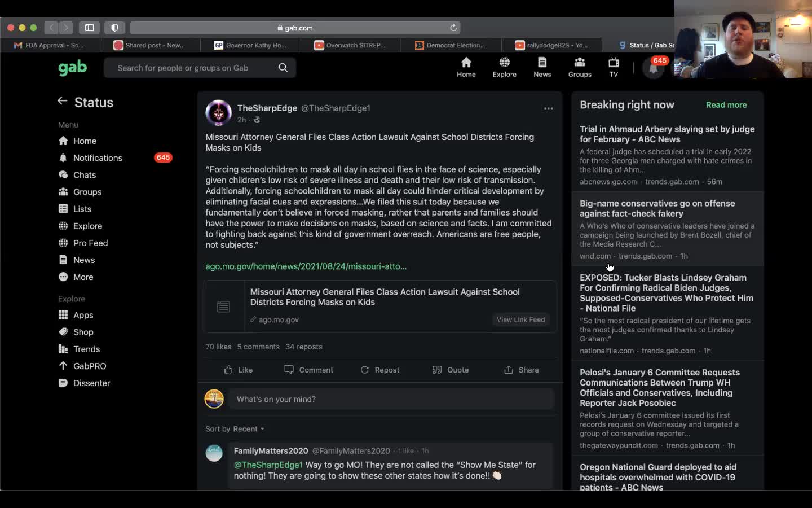Viewport: 812px width, 508px height.
Task: Open Sort by Recent dropdown
Action: 235,429
